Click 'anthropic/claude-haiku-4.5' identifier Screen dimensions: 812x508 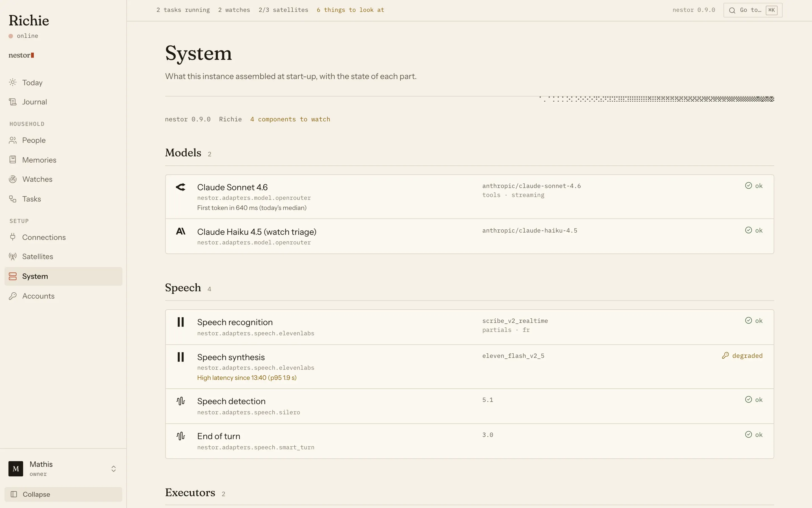tap(529, 231)
